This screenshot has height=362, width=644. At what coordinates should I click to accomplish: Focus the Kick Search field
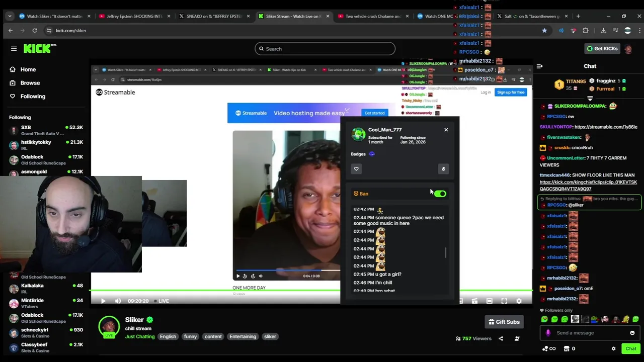[x=325, y=49]
